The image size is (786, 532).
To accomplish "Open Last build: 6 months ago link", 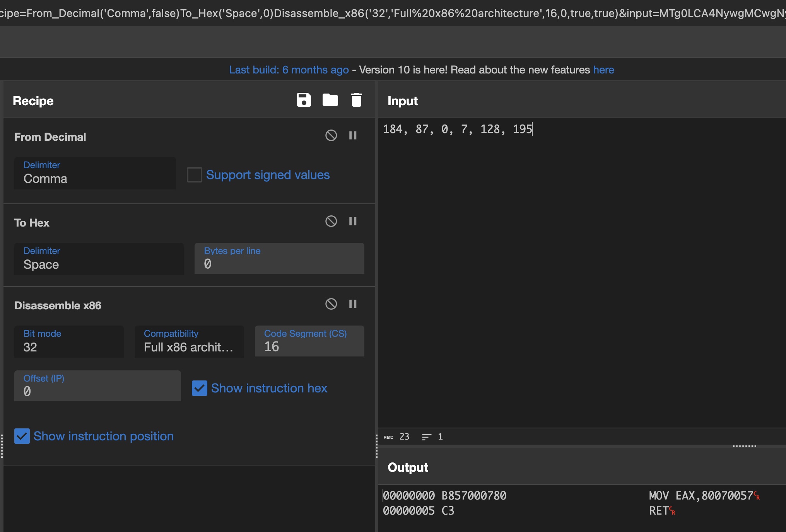I will tap(289, 70).
